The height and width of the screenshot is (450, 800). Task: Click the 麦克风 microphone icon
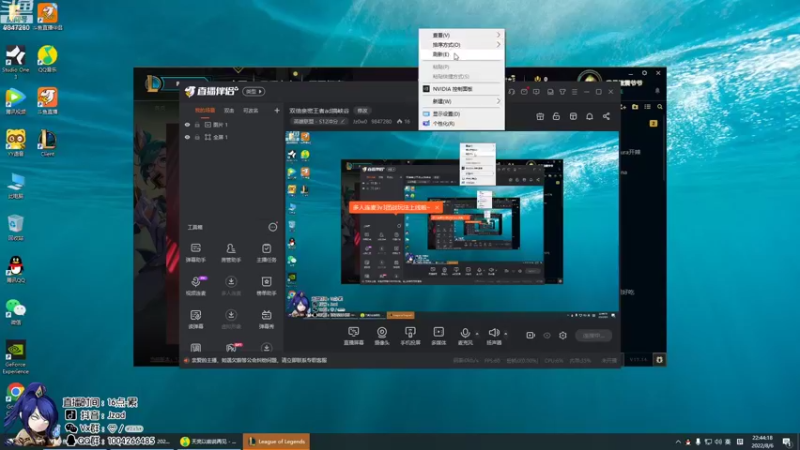click(465, 335)
